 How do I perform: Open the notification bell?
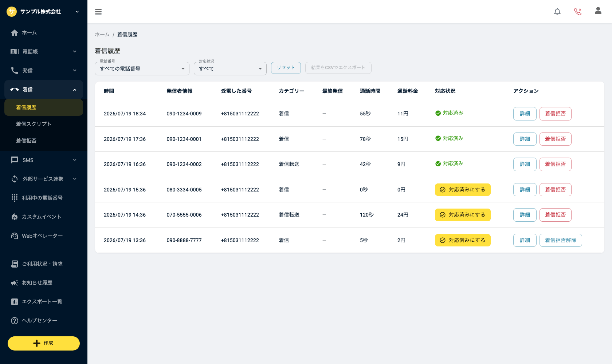pos(557,12)
